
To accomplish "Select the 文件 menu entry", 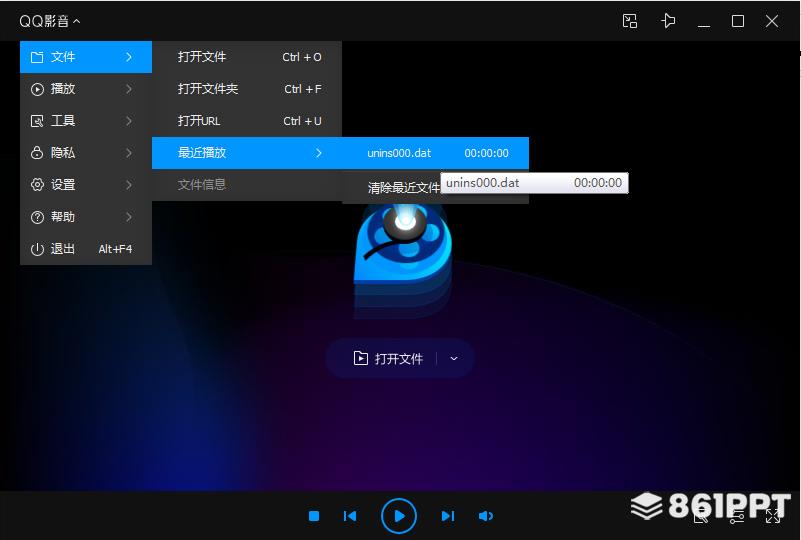I will point(86,57).
